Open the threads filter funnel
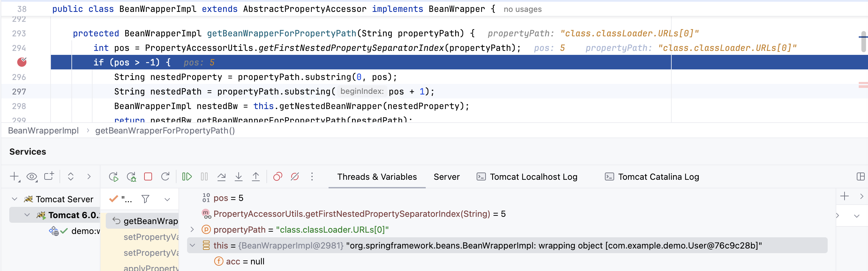 [145, 199]
